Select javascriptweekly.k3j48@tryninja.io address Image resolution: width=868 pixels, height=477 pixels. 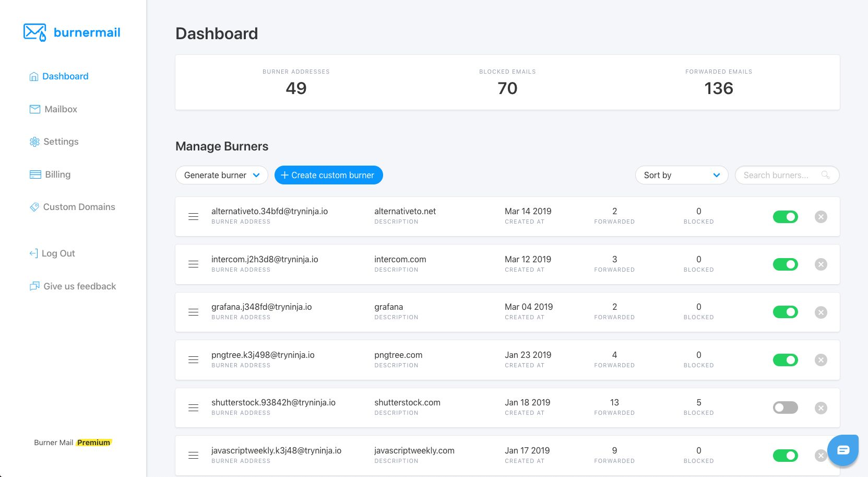coord(276,450)
